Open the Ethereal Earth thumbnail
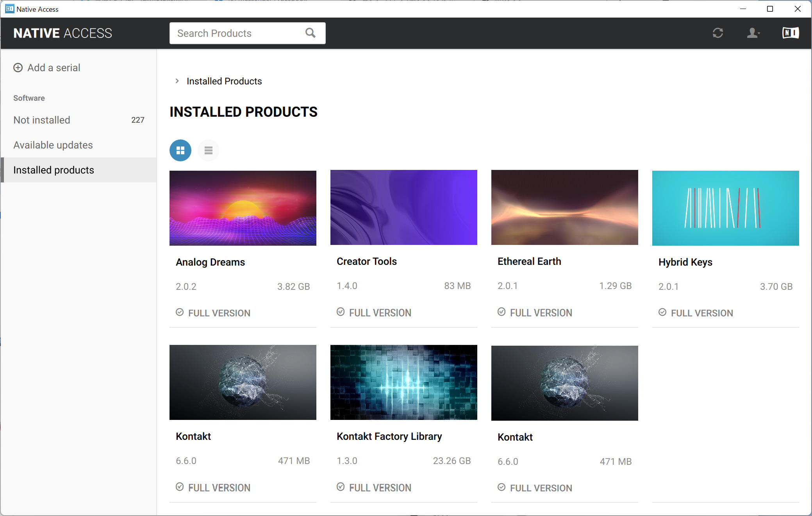 (x=565, y=207)
